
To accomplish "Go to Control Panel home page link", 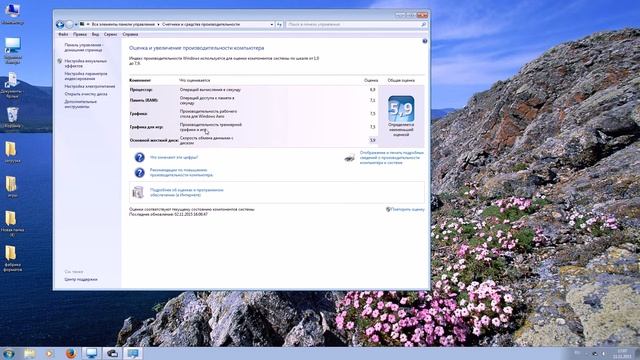I will pyautogui.click(x=84, y=47).
